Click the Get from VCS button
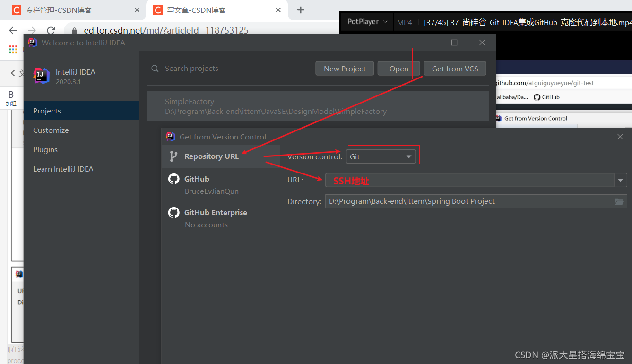The height and width of the screenshot is (364, 632). point(455,69)
